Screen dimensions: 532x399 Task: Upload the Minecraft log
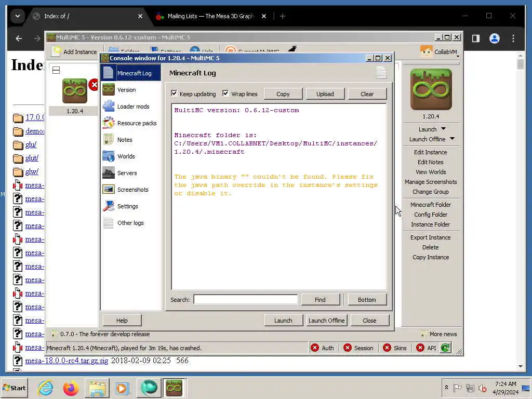(325, 94)
